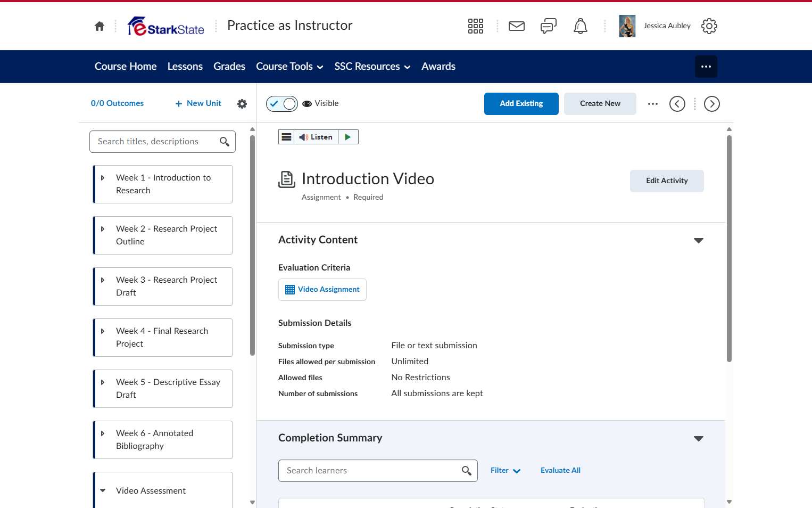This screenshot has height=508, width=812.
Task: Open the Video Assignment rubric link
Action: [x=322, y=290]
